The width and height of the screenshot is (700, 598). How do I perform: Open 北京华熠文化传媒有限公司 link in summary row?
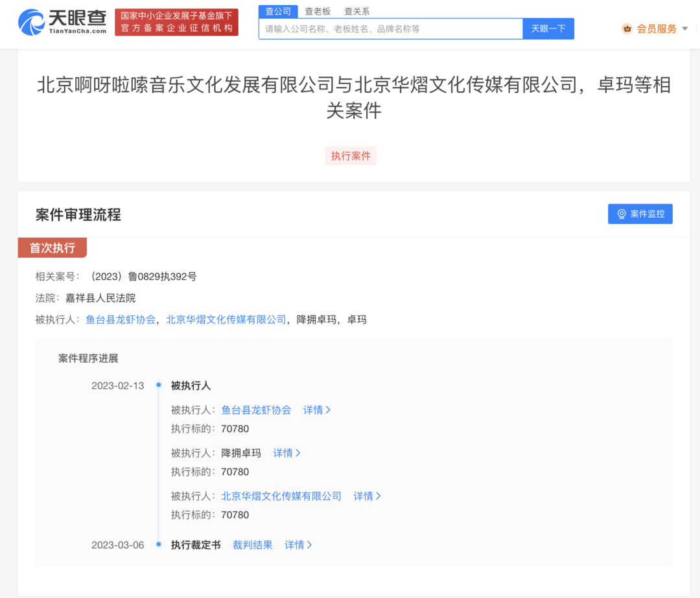tap(226, 319)
